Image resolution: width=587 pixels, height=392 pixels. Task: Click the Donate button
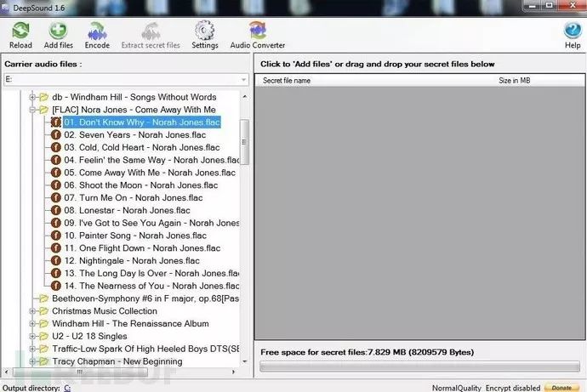pos(562,388)
